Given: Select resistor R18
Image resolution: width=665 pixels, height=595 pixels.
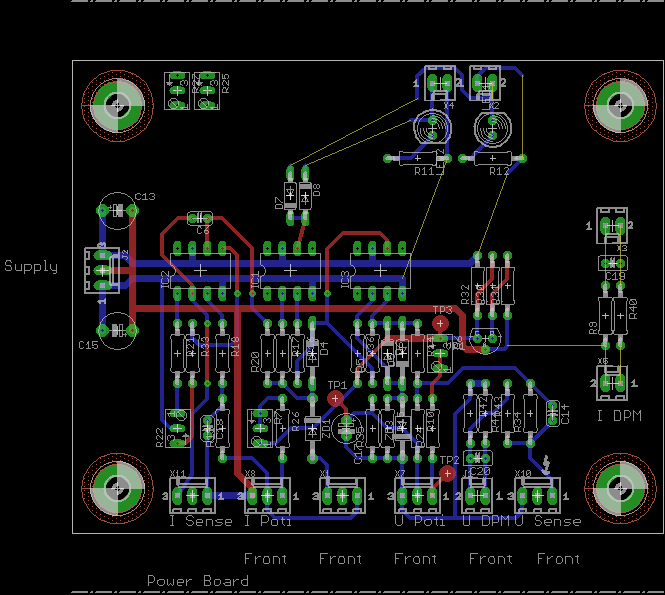Looking at the screenshot, I should click(x=222, y=353).
